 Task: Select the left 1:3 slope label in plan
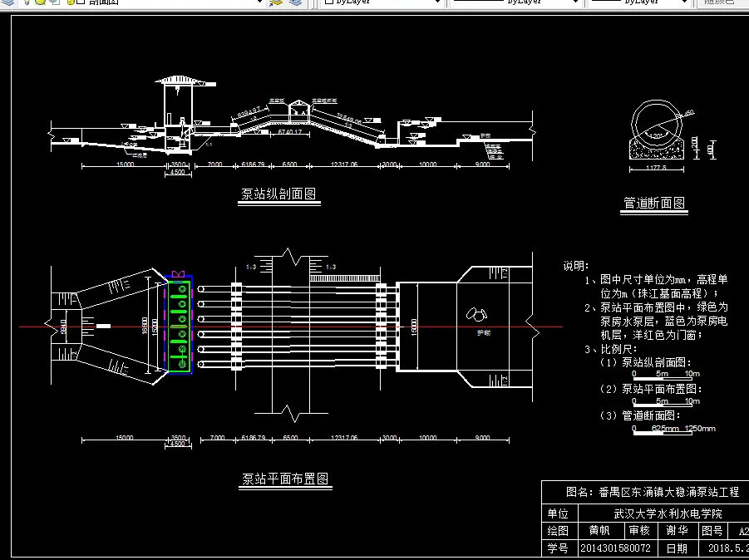pyautogui.click(x=251, y=267)
